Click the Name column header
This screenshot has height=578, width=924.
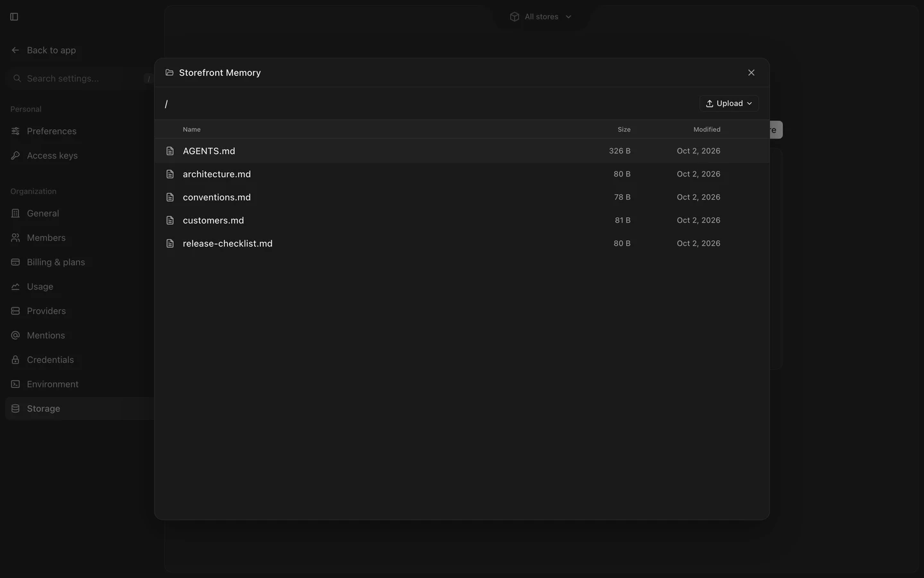192,130
